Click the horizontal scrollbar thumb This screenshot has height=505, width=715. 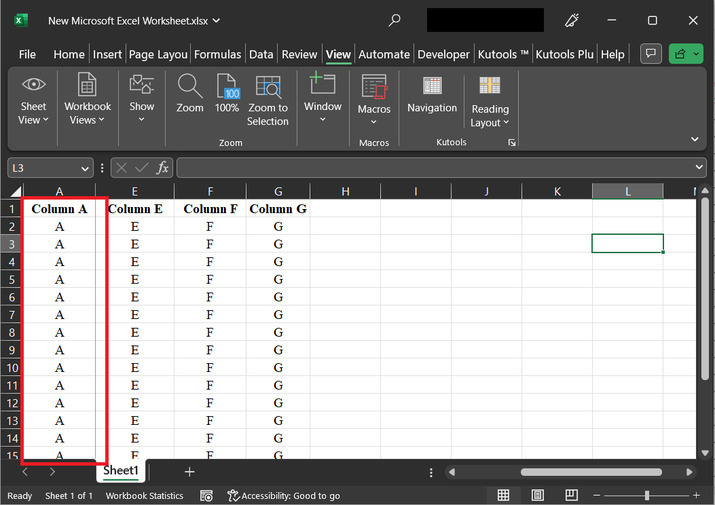[x=591, y=472]
